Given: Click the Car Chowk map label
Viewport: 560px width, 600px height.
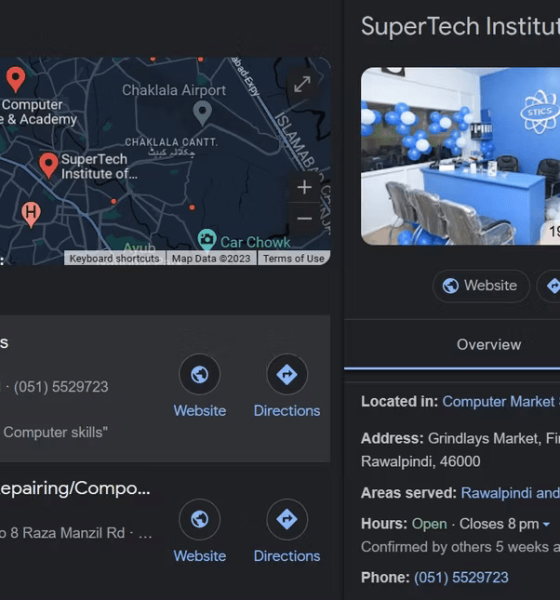Looking at the screenshot, I should (x=255, y=242).
